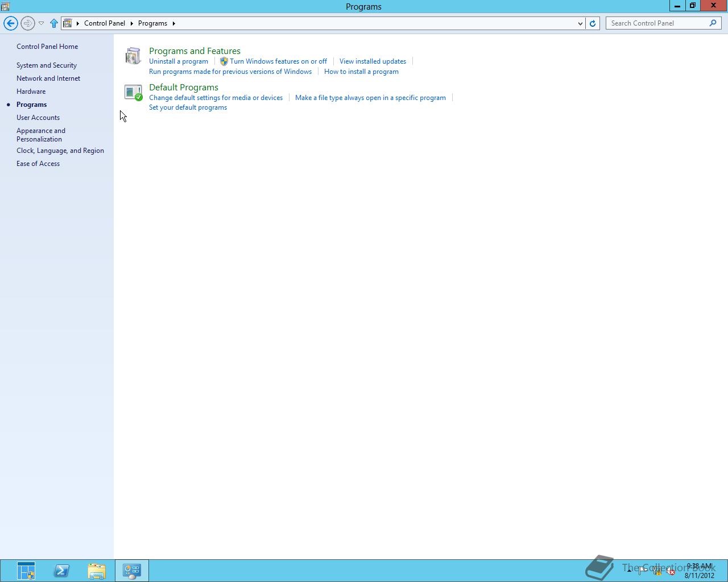Open Programs and Features heading

click(195, 51)
